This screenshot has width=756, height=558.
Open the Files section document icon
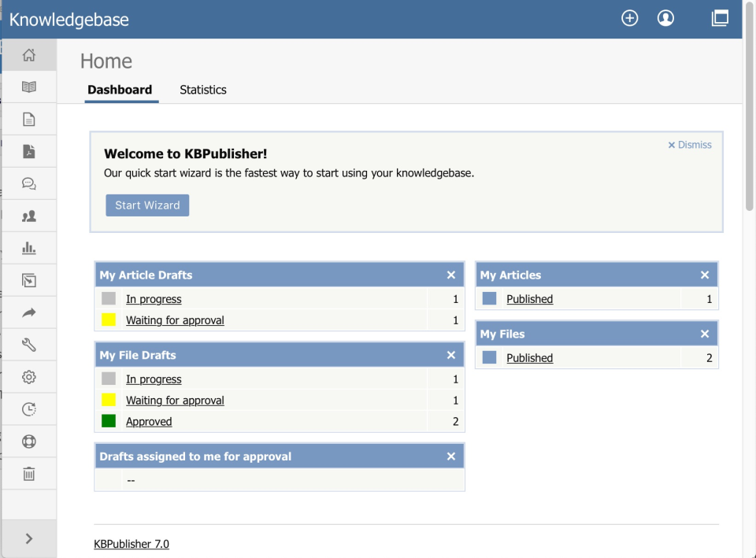coord(29,118)
